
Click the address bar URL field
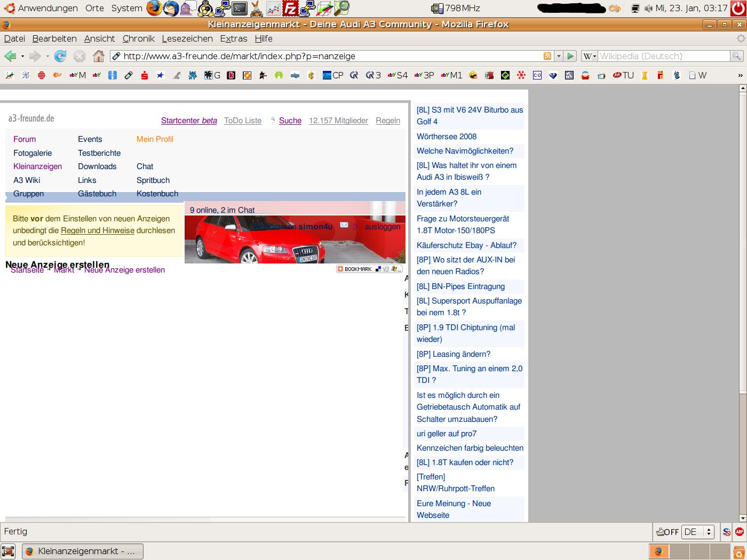point(331,56)
